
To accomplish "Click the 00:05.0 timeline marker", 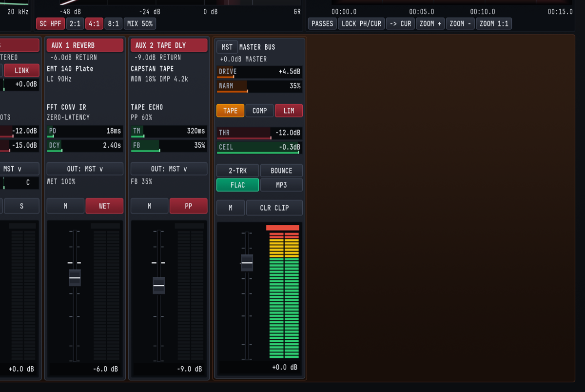I will click(421, 12).
